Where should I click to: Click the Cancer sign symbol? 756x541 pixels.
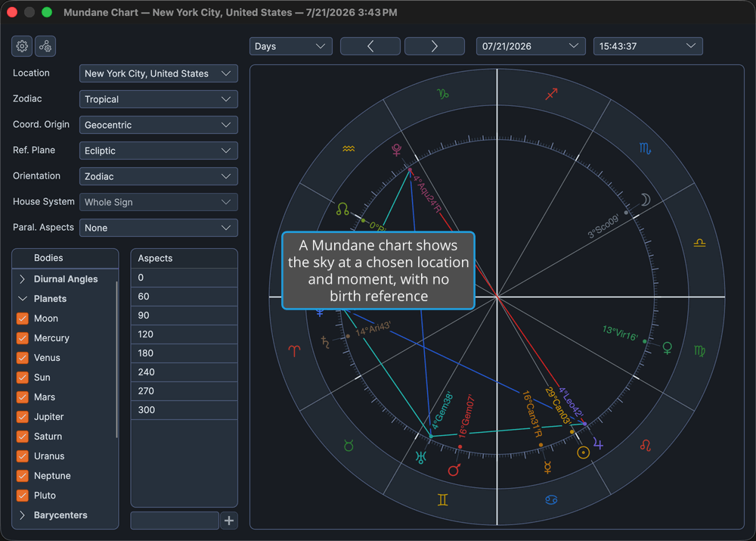coord(552,500)
